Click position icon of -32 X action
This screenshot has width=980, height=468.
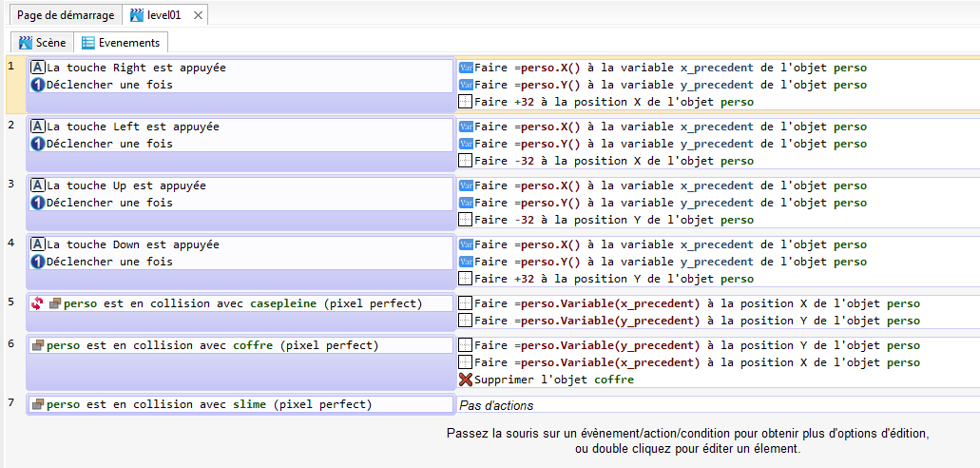465,161
